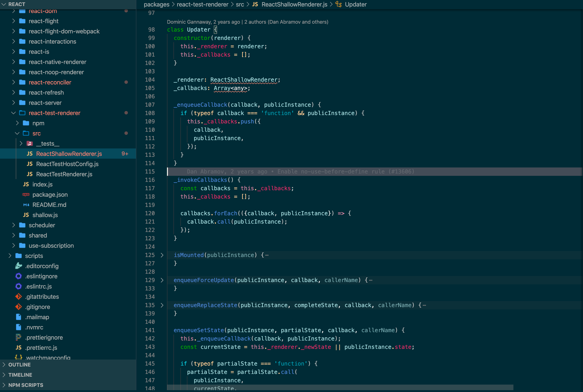Open ReactTestRenderer.js from the explorer
Screen dimensions: 583x392
[x=64, y=174]
